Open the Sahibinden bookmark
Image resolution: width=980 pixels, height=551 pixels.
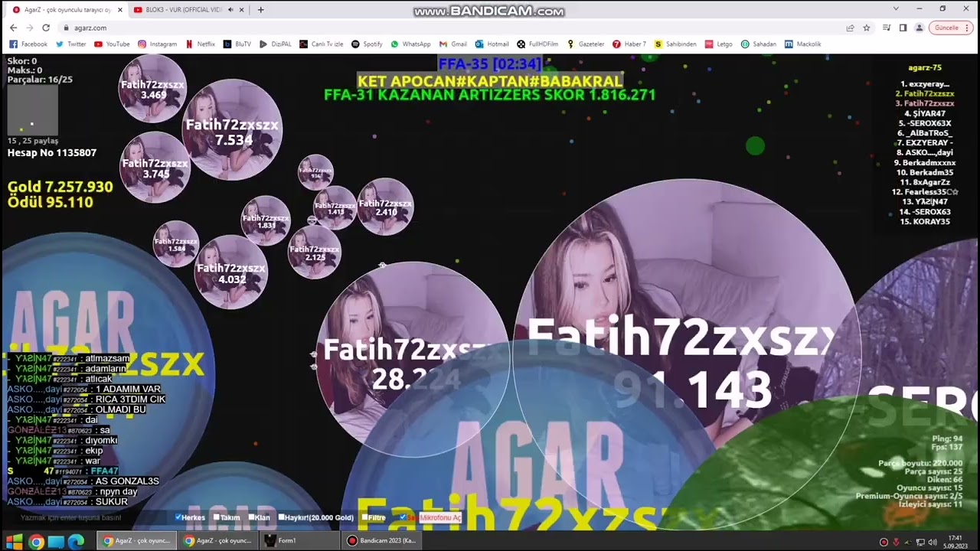pos(675,44)
